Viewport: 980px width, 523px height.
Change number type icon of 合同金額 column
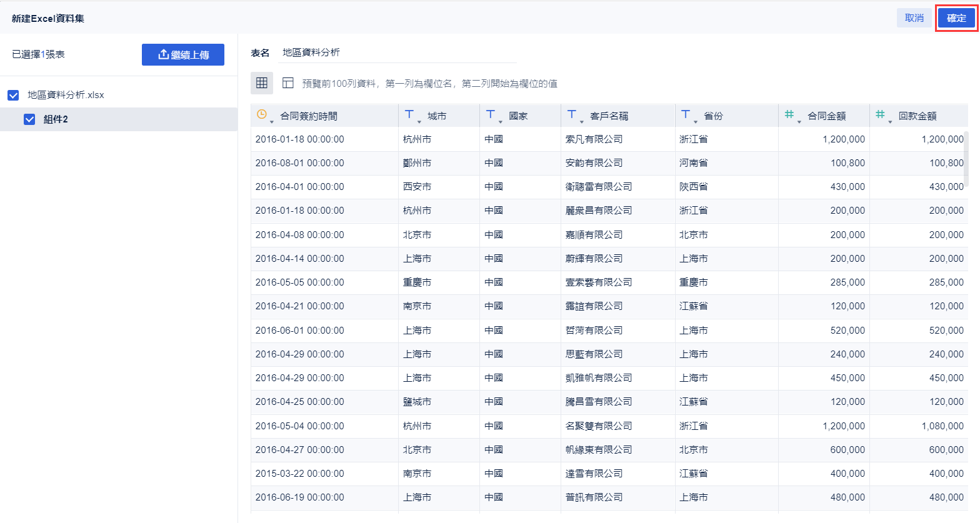click(x=789, y=115)
